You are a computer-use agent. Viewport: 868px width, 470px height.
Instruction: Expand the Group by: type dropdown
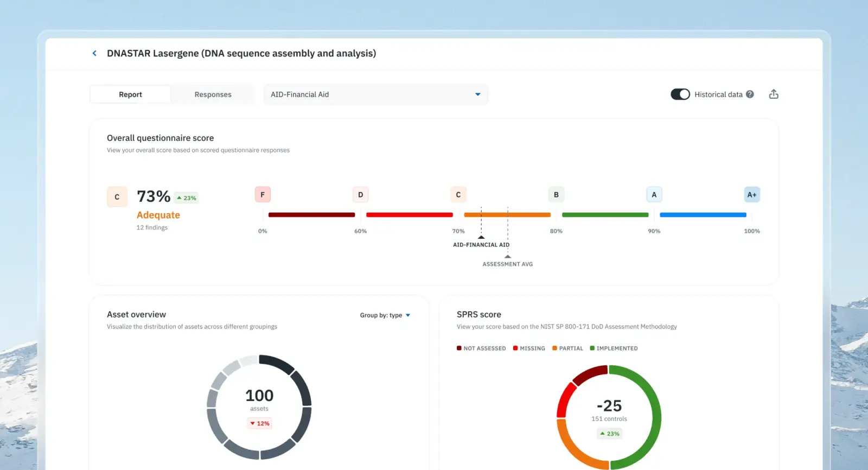coord(385,315)
